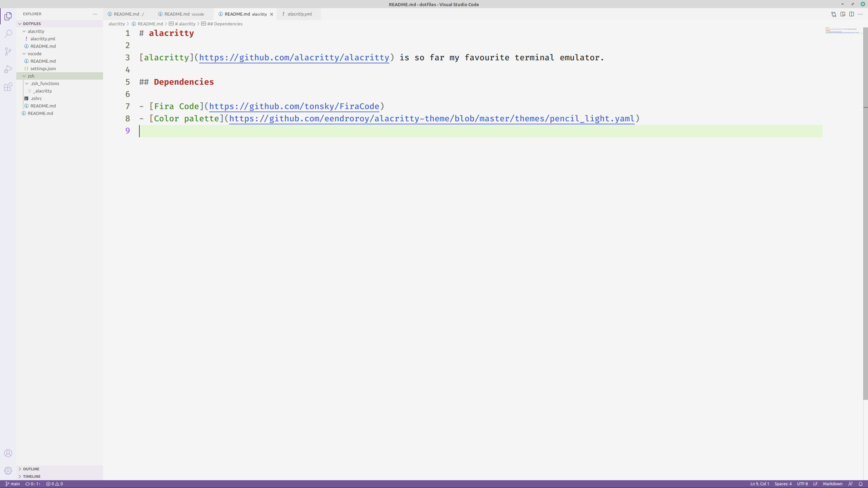
Task: Click the Markdown language mode selector
Action: coord(832,484)
